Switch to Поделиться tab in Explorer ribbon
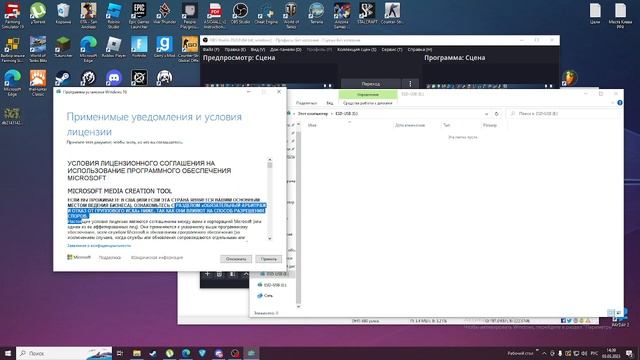The height and width of the screenshot is (360, 640). coord(307,103)
